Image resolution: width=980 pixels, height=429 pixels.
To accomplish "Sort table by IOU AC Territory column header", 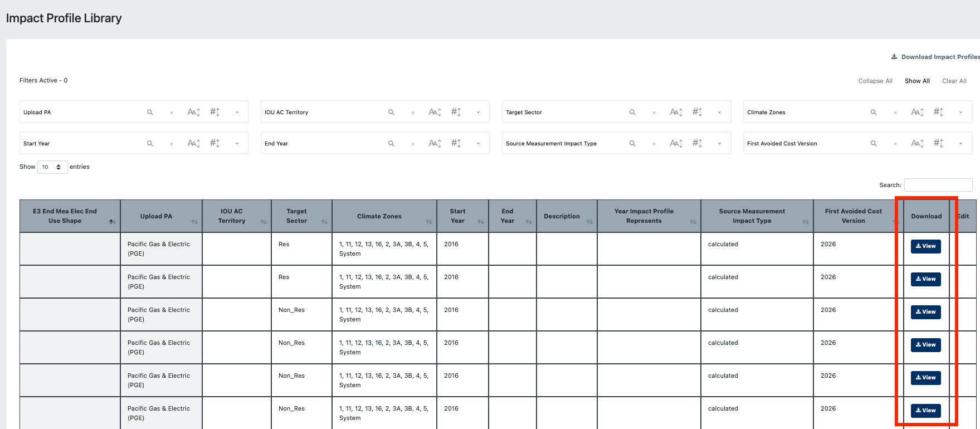I will point(236,216).
